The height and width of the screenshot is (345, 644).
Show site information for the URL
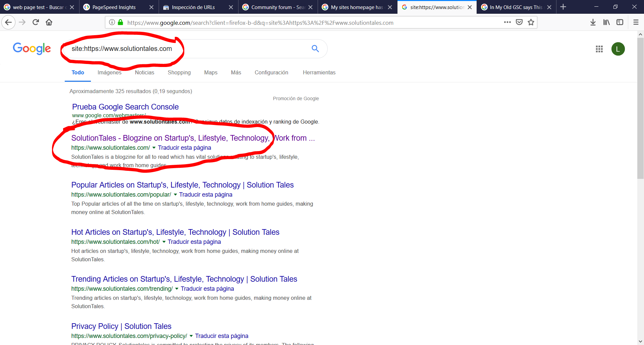(x=112, y=22)
